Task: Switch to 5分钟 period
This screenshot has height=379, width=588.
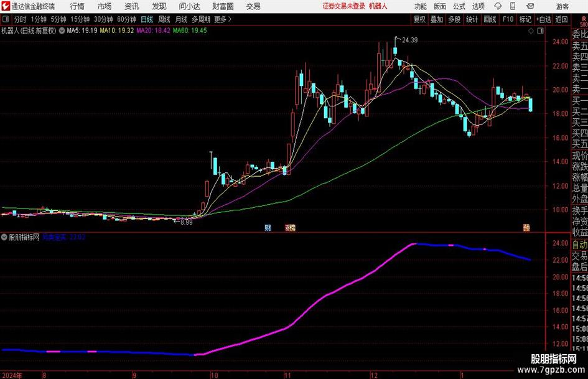Action: tap(58, 19)
